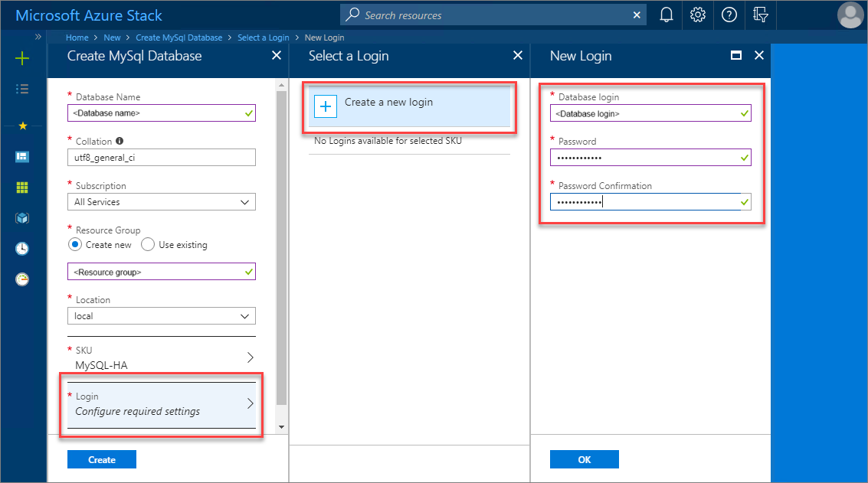
Task: Click the notifications bell icon
Action: click(x=666, y=15)
